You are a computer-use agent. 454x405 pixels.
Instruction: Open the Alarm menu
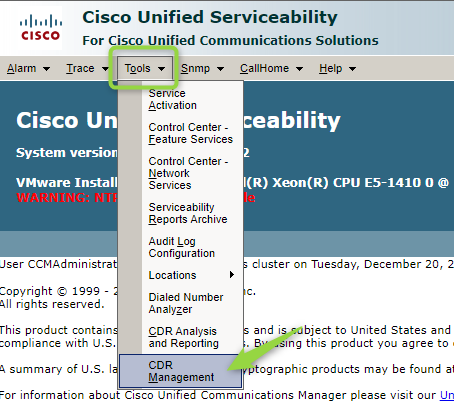click(22, 68)
